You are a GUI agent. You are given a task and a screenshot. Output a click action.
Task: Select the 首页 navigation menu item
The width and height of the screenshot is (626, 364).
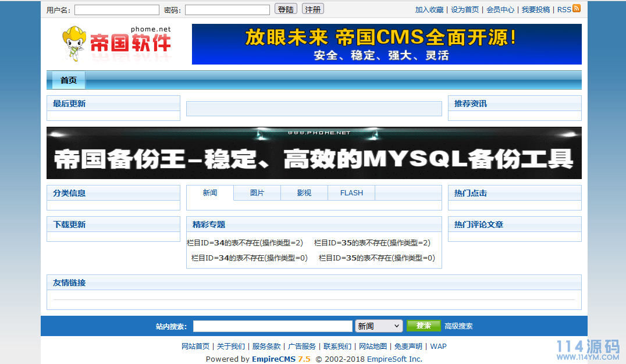pos(69,80)
